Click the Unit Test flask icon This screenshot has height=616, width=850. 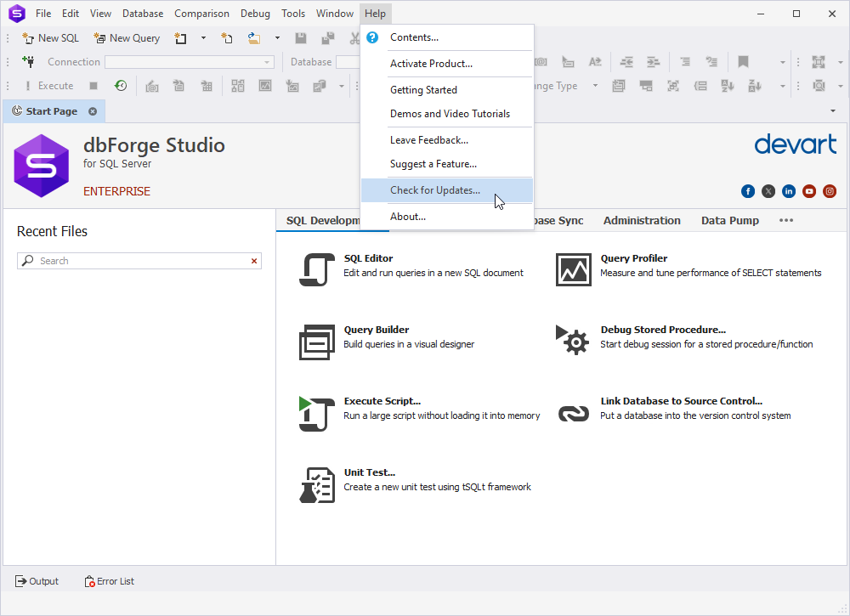pyautogui.click(x=316, y=484)
